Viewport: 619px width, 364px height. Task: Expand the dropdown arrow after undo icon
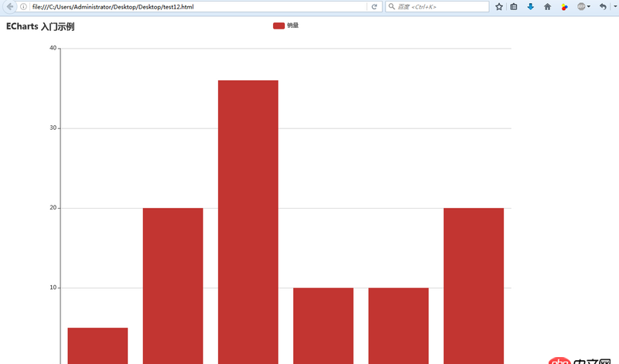[x=616, y=7]
